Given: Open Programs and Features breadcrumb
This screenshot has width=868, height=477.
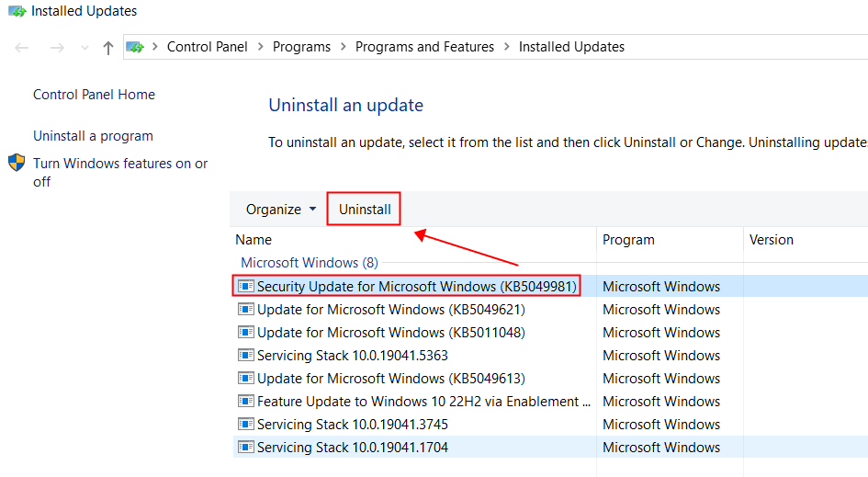Looking at the screenshot, I should (x=424, y=47).
